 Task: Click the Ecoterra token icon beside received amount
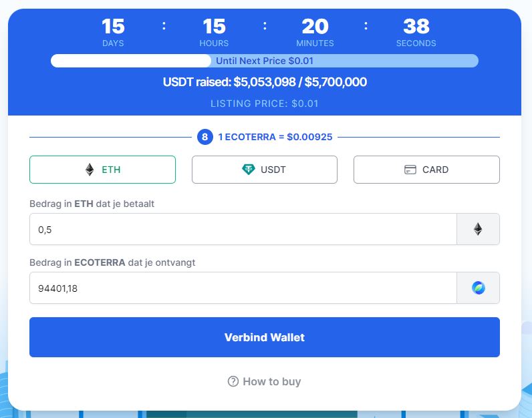(479, 288)
